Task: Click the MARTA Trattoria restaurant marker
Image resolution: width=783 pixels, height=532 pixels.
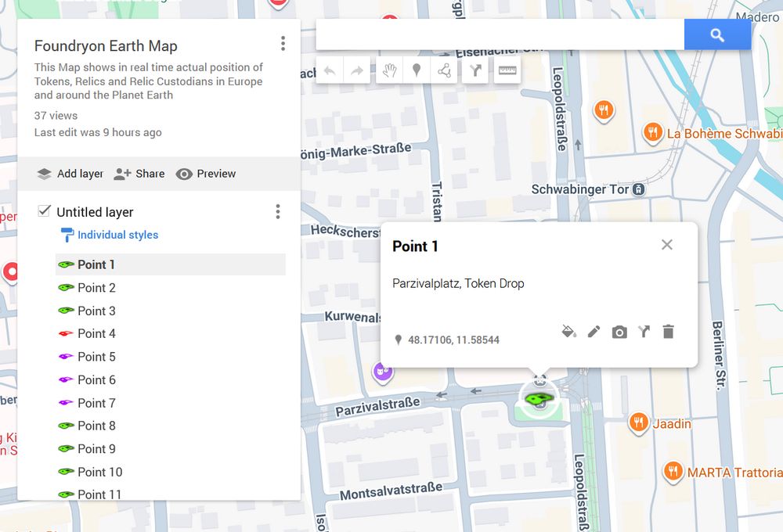Action: coord(673,472)
